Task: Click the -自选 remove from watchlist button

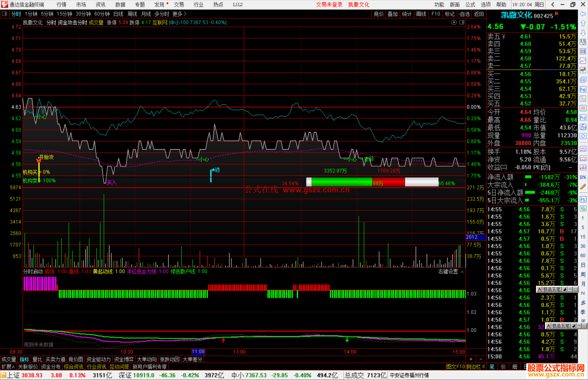Action: point(464,14)
